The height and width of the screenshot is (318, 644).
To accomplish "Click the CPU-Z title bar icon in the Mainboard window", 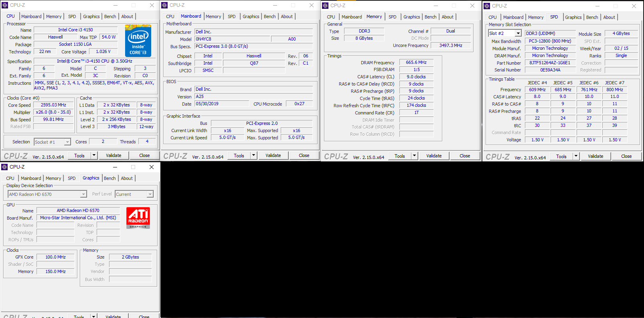I will pyautogui.click(x=164, y=5).
